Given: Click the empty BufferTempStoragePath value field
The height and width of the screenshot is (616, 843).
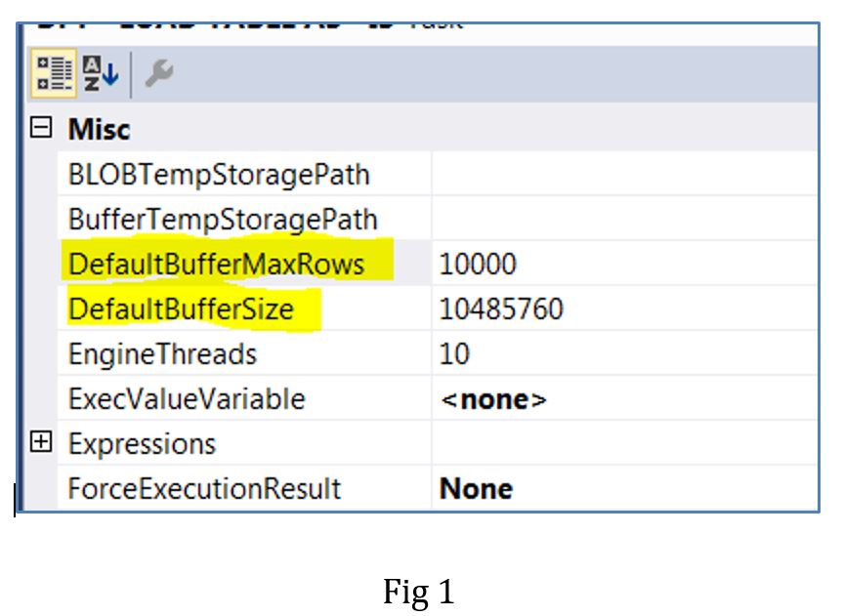Looking at the screenshot, I should click(x=623, y=220).
